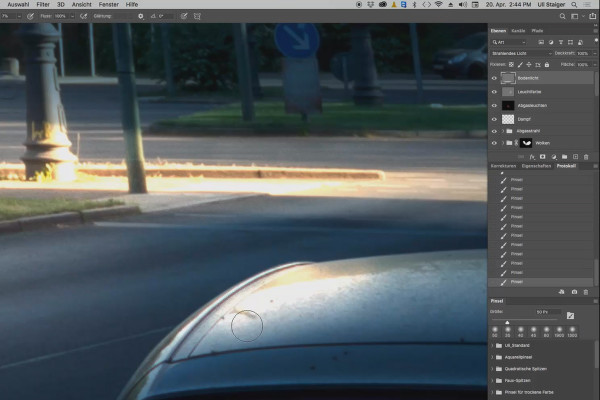Switch to the Eigenschaften tab

(x=536, y=166)
